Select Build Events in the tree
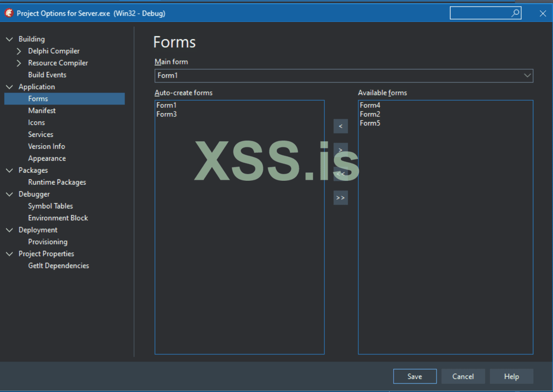 tap(47, 75)
